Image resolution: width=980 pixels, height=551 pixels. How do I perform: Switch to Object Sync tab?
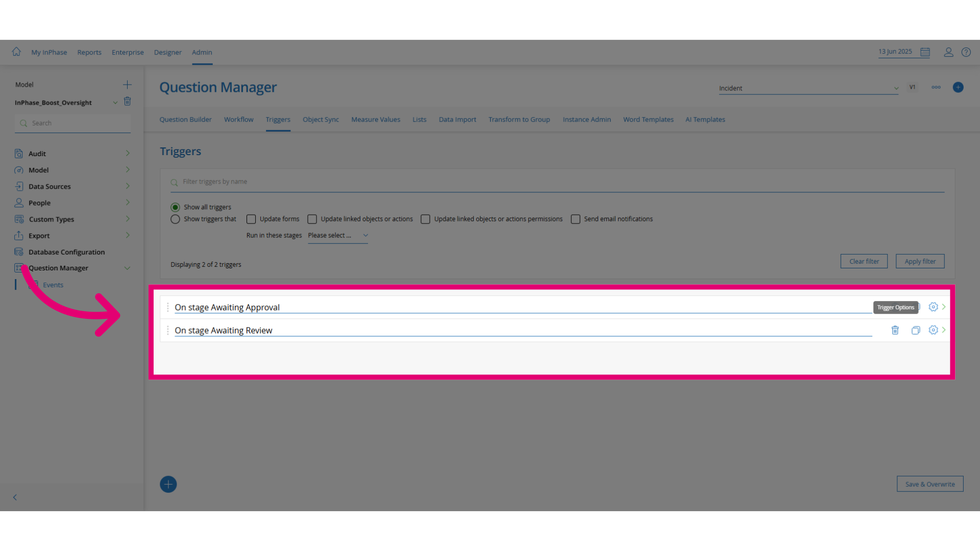pyautogui.click(x=321, y=119)
